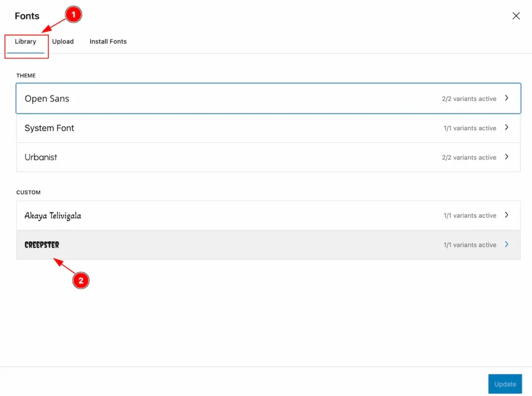Click System Font 1/1 variants active label
The height and width of the screenshot is (396, 532).
470,128
